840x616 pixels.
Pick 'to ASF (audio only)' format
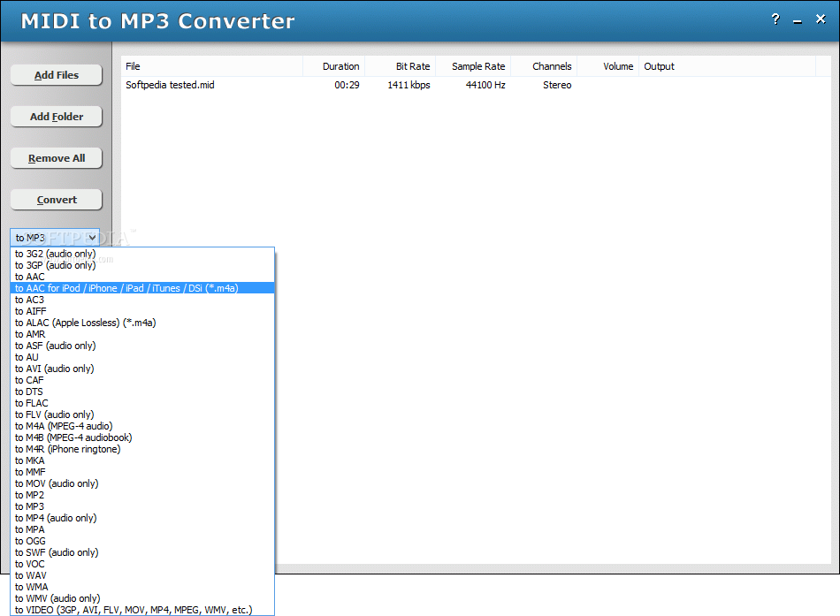142,346
